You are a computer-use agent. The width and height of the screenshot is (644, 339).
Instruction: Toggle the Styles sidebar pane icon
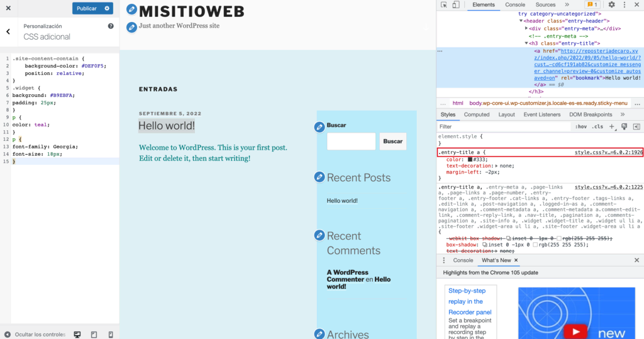(636, 126)
